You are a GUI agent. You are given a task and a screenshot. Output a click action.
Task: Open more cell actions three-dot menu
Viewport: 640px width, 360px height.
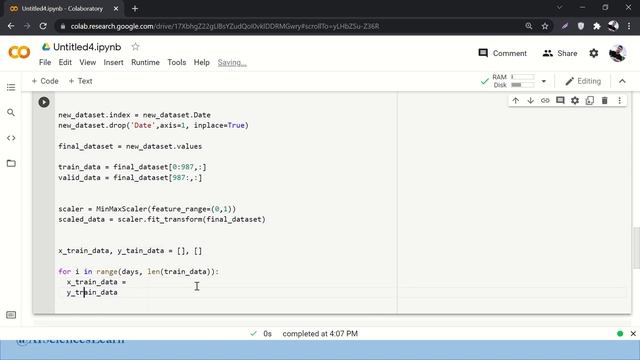620,100
